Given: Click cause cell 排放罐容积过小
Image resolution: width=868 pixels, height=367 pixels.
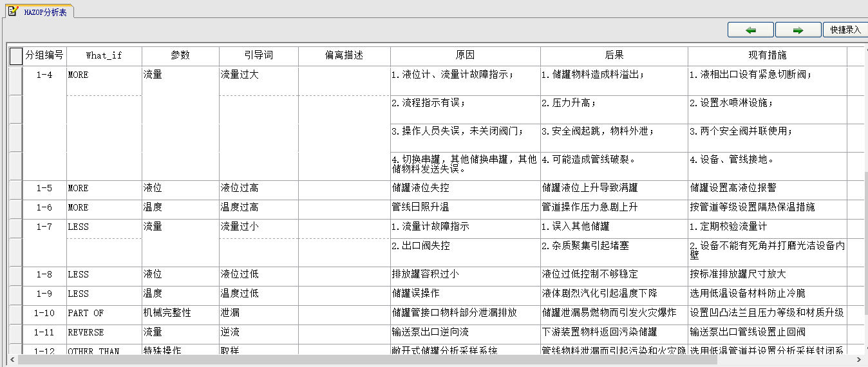Looking at the screenshot, I should (x=466, y=275).
